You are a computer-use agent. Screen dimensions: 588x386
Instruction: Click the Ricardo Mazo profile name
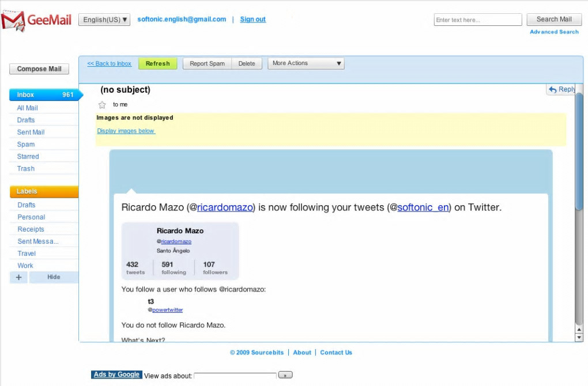[180, 231]
